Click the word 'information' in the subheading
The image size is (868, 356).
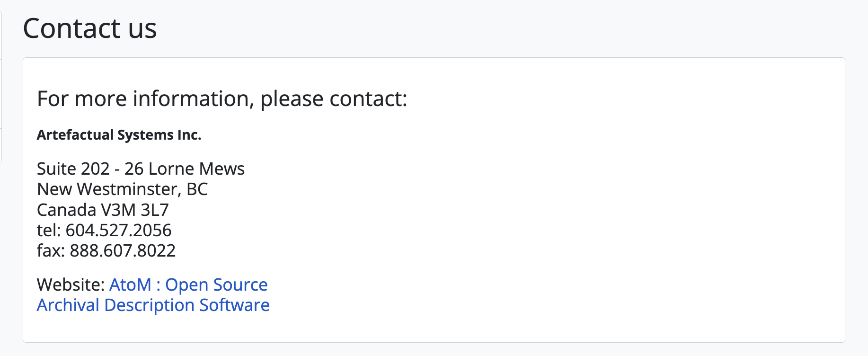point(190,99)
